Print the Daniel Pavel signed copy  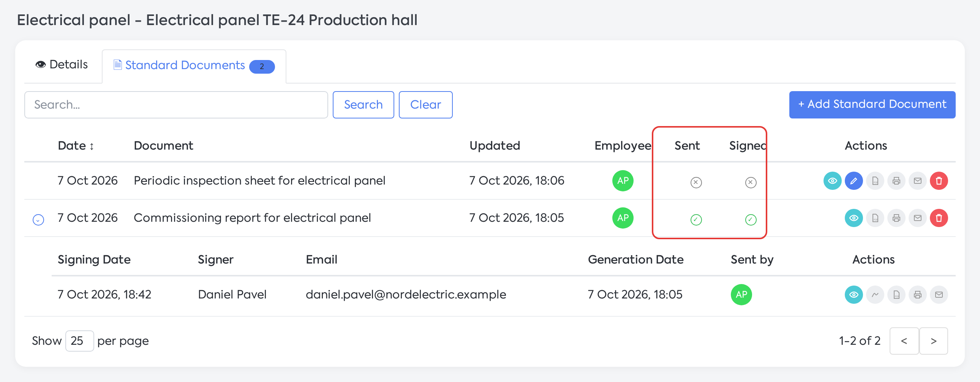coord(918,295)
